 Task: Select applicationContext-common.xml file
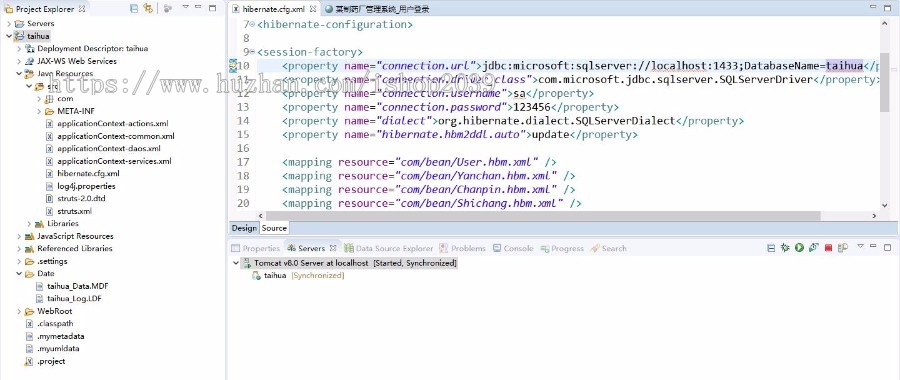[x=110, y=137]
